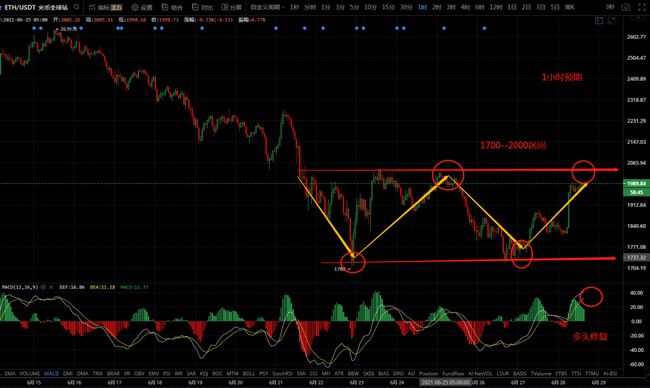
Task: Select the KDJ indicator tab
Action: coord(204,373)
